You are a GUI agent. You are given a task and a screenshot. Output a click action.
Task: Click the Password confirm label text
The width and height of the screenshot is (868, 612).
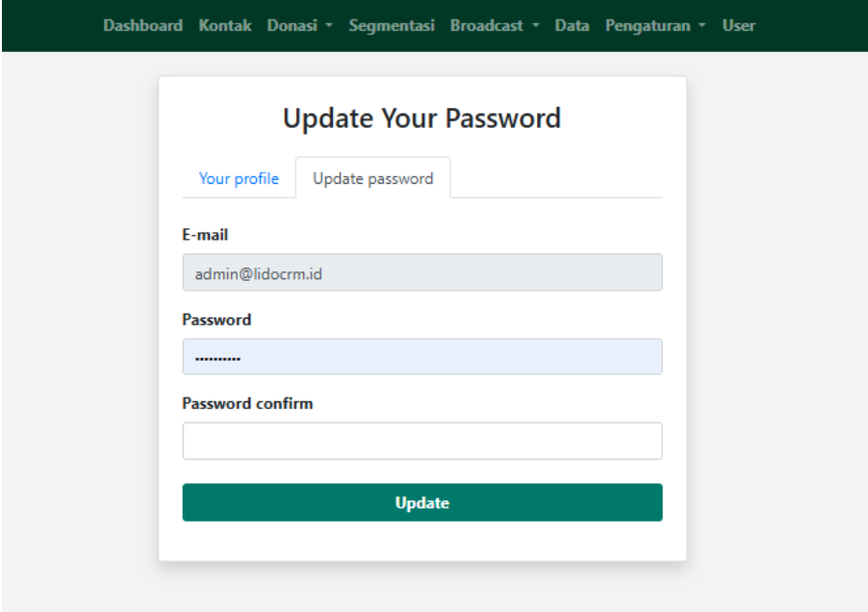[247, 403]
